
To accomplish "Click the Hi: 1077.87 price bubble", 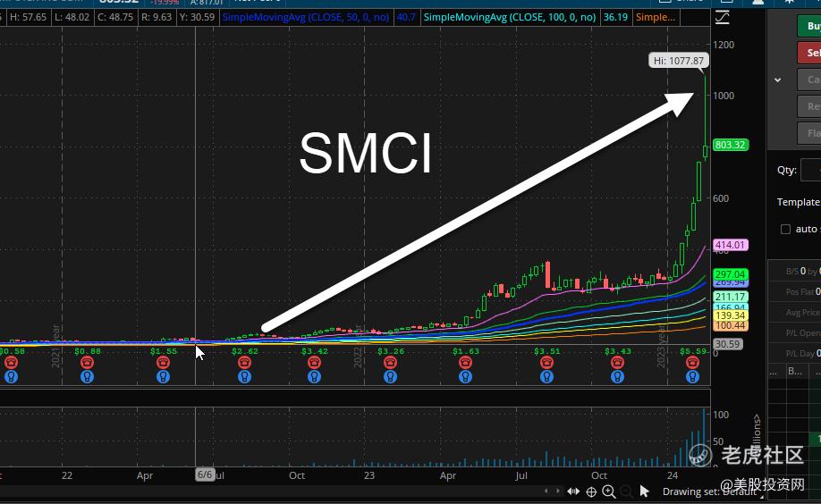I will coord(679,61).
